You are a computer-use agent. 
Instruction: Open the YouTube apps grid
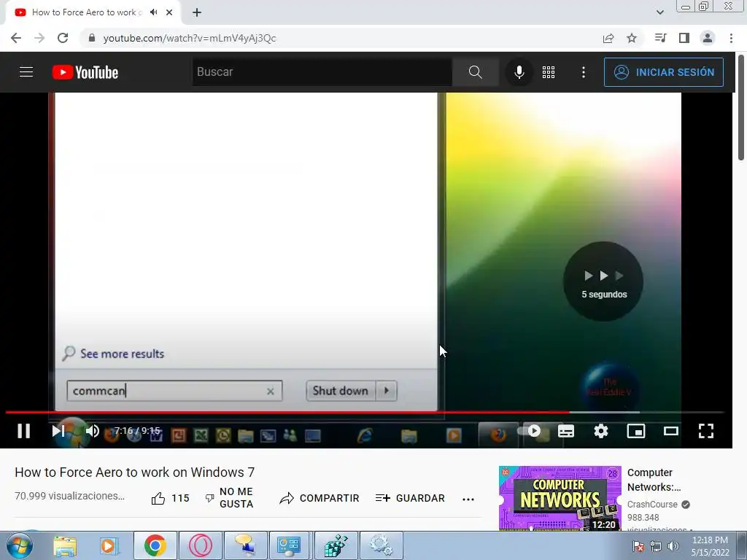pyautogui.click(x=549, y=72)
